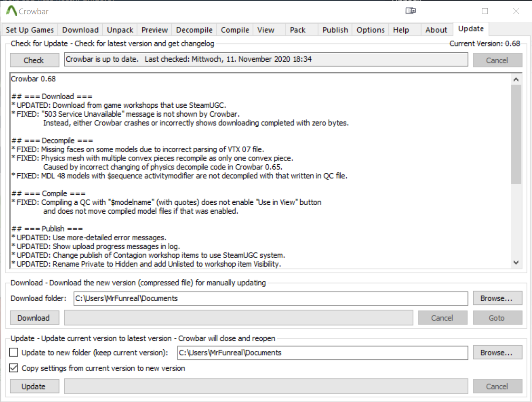532x402 pixels.
Task: Click the update folder path field
Action: (x=322, y=353)
